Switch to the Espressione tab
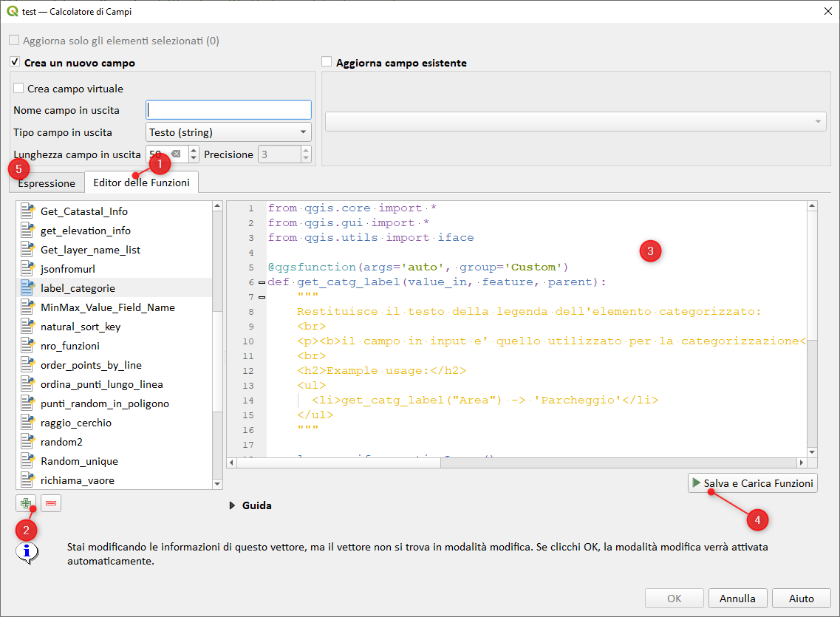840x617 pixels. (x=47, y=183)
